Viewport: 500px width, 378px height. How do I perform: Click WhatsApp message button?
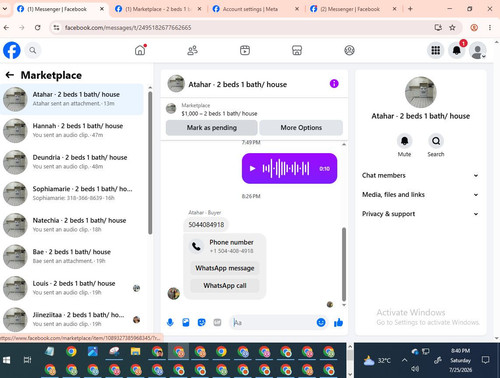[225, 268]
